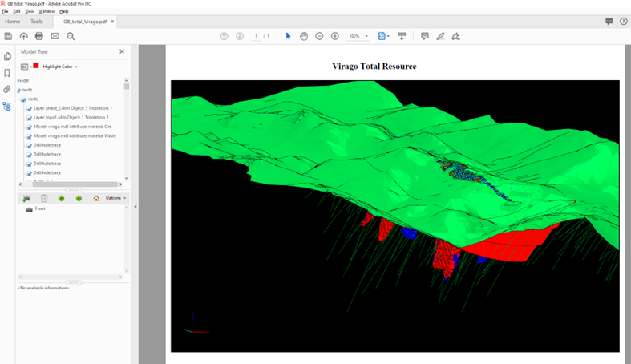Go to next page arrow icon
This screenshot has width=631, height=364.
(x=240, y=36)
